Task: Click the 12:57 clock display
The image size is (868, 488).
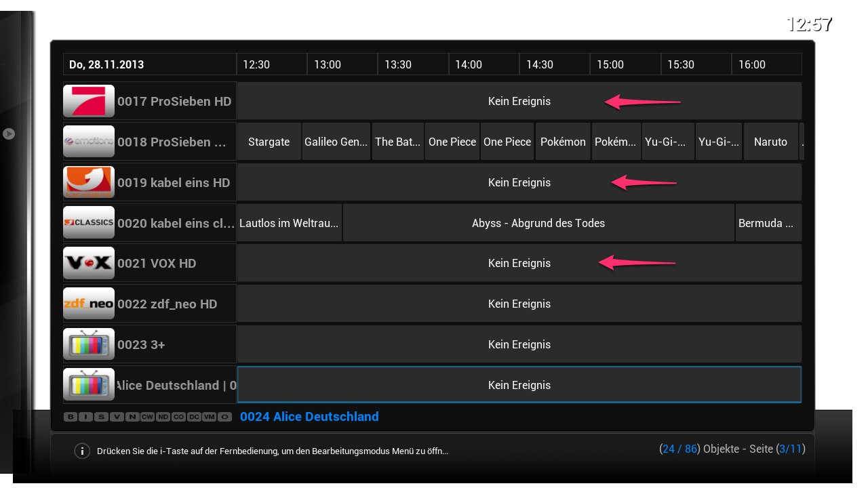Action: 809,24
